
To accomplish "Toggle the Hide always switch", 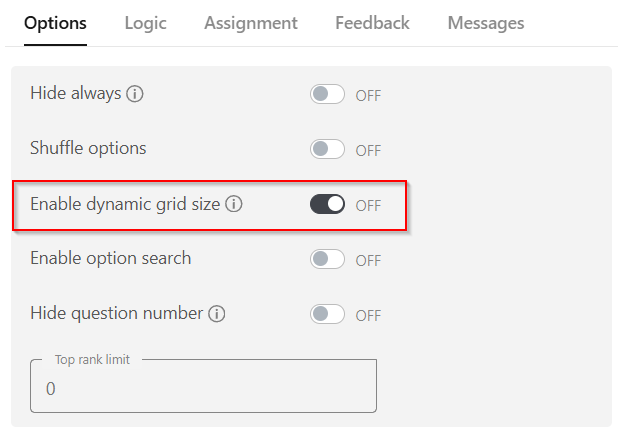I will [327, 95].
